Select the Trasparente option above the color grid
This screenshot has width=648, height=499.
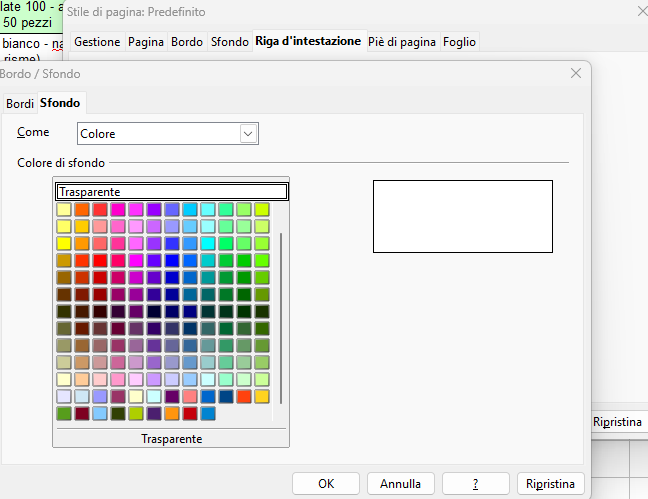[171, 192]
